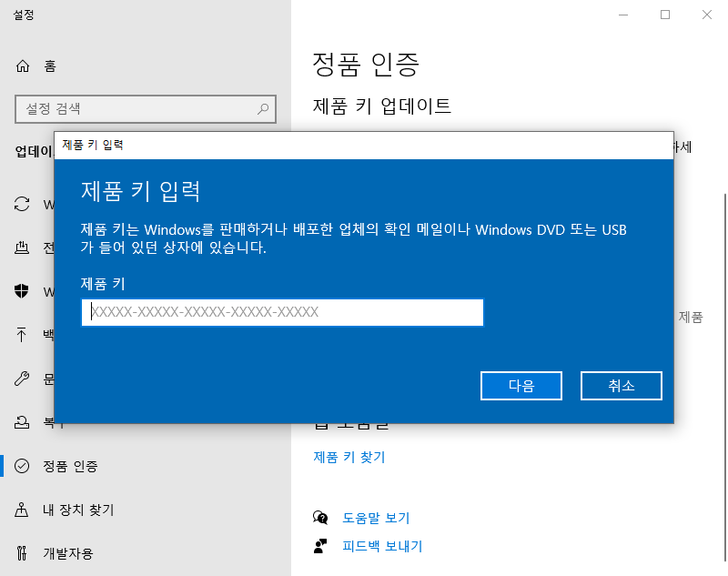728x576 pixels.
Task: Click the 도움말 보기 chat bubble icon
Action: 320,518
